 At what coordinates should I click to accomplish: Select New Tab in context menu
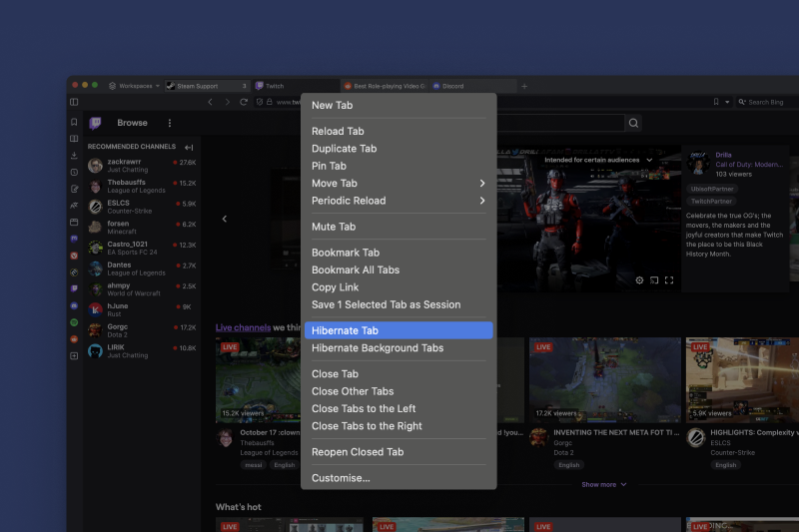click(399, 106)
